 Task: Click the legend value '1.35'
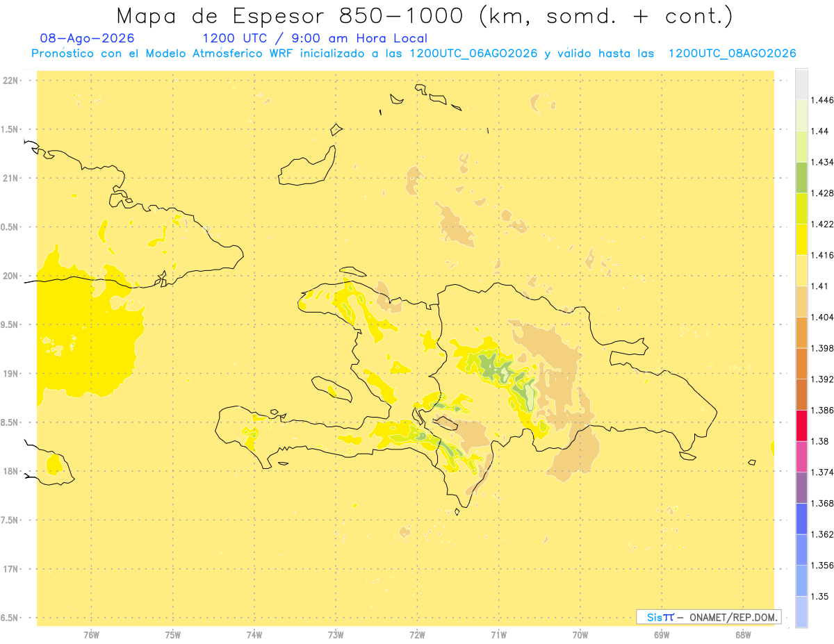(820, 596)
